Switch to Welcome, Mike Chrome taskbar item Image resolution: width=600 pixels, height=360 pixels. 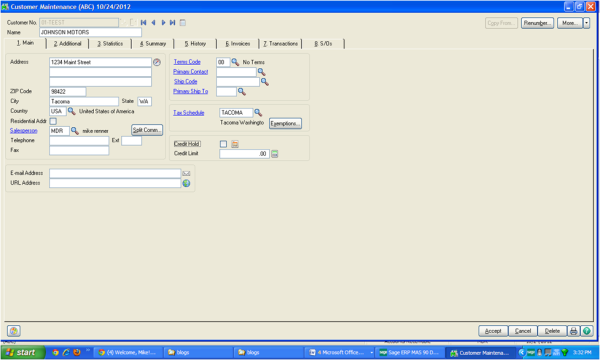click(x=129, y=352)
